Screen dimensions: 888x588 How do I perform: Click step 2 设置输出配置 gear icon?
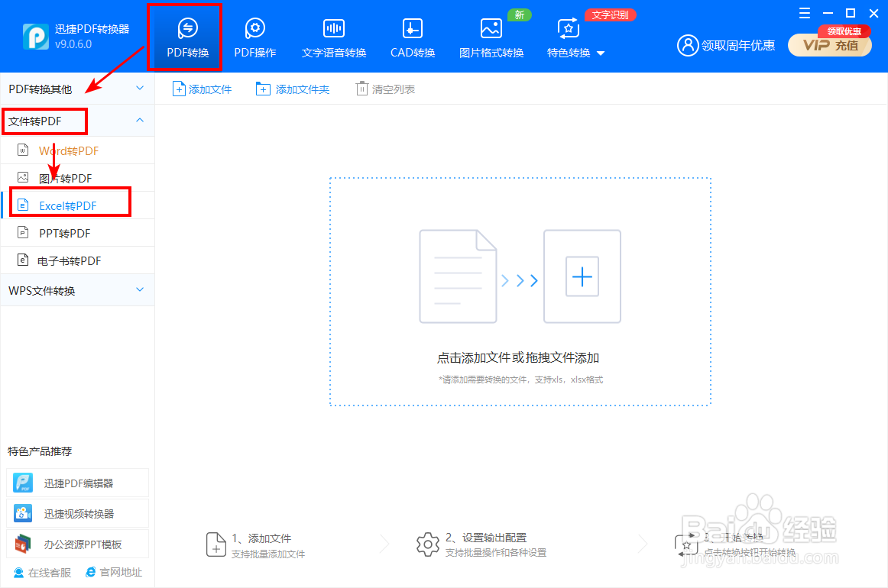click(428, 544)
